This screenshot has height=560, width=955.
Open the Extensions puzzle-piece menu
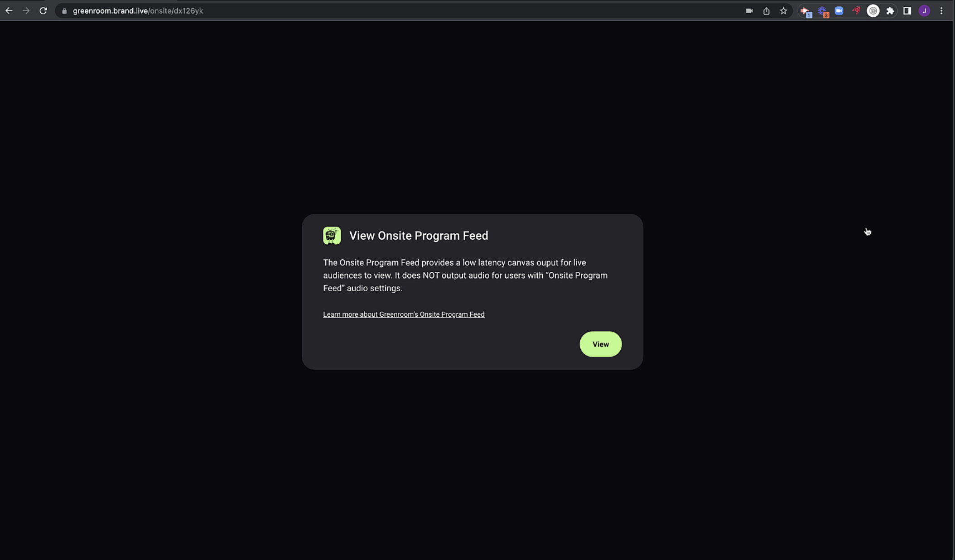(890, 11)
